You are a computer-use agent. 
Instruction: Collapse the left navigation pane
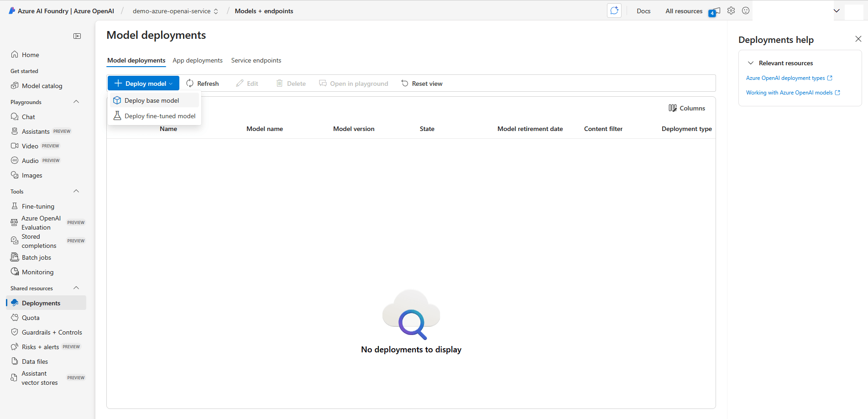[77, 36]
